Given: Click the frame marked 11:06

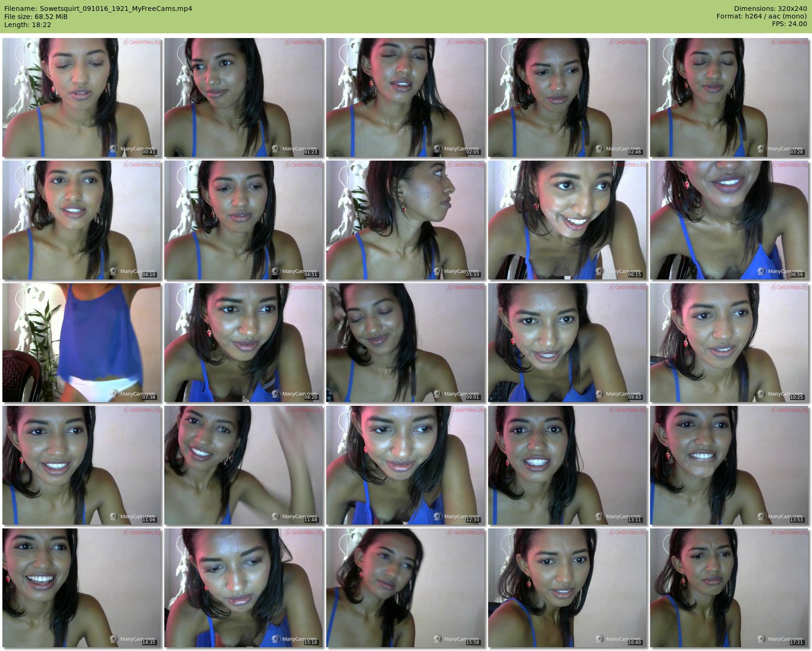Looking at the screenshot, I should [x=82, y=465].
